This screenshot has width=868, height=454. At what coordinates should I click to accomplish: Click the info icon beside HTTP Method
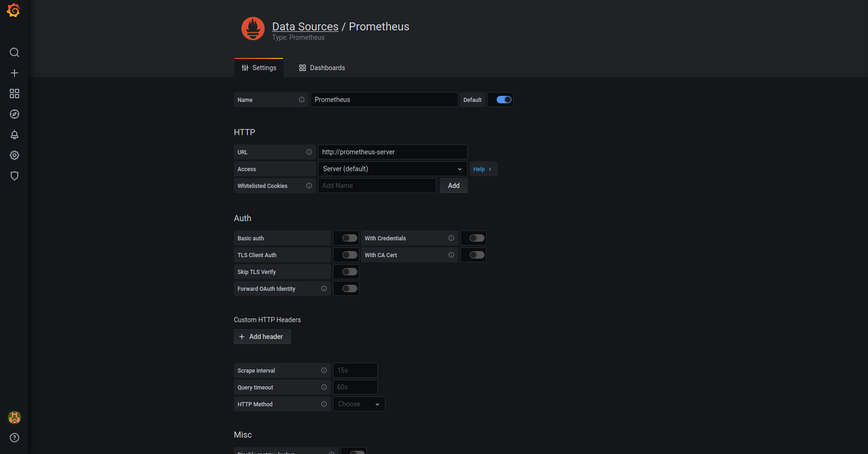tap(324, 404)
